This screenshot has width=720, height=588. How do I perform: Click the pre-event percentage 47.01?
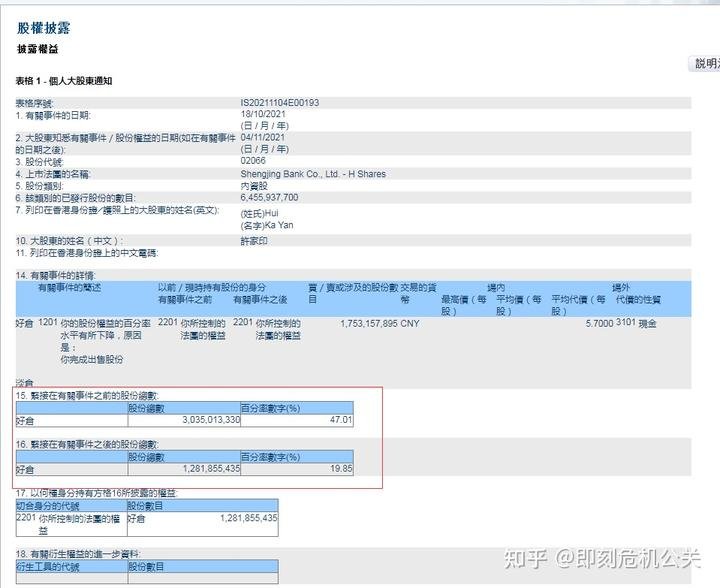coord(341,420)
